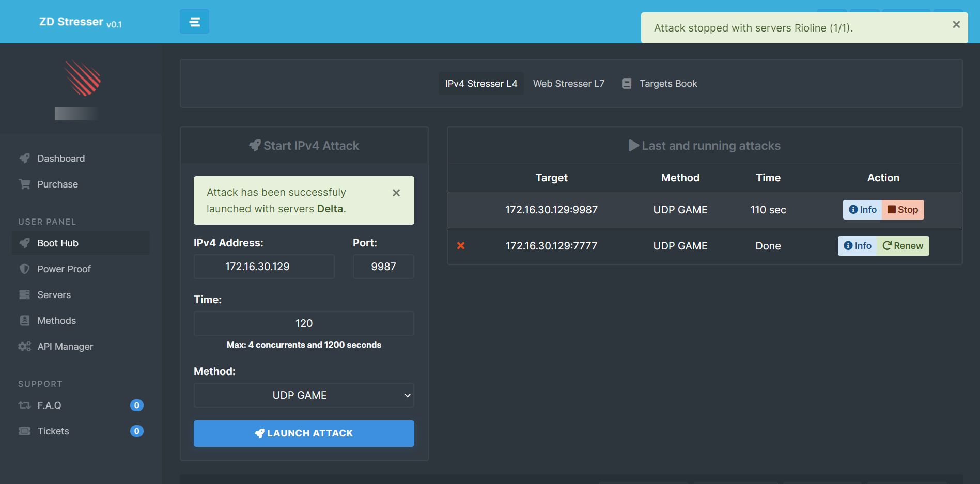Image resolution: width=980 pixels, height=484 pixels.
Task: Click the red X on the Done row
Action: (x=460, y=246)
